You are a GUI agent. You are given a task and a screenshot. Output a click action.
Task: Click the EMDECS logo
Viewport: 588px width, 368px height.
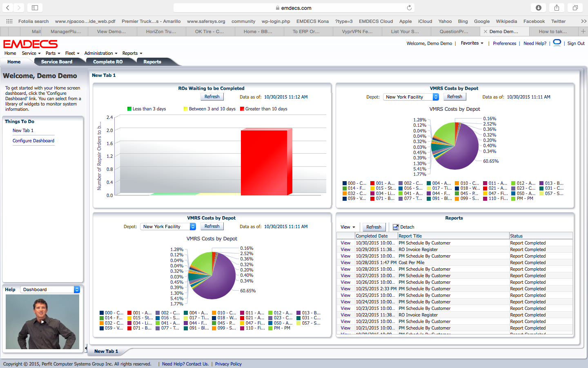point(31,44)
